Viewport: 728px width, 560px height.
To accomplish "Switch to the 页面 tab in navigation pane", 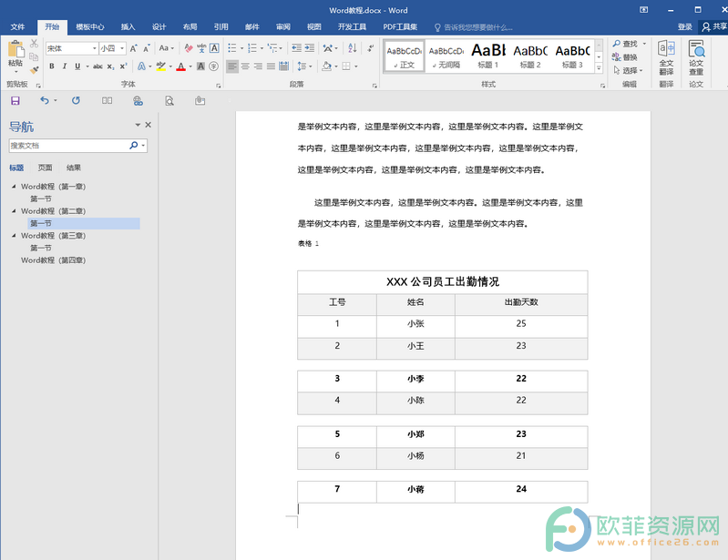I will [45, 168].
